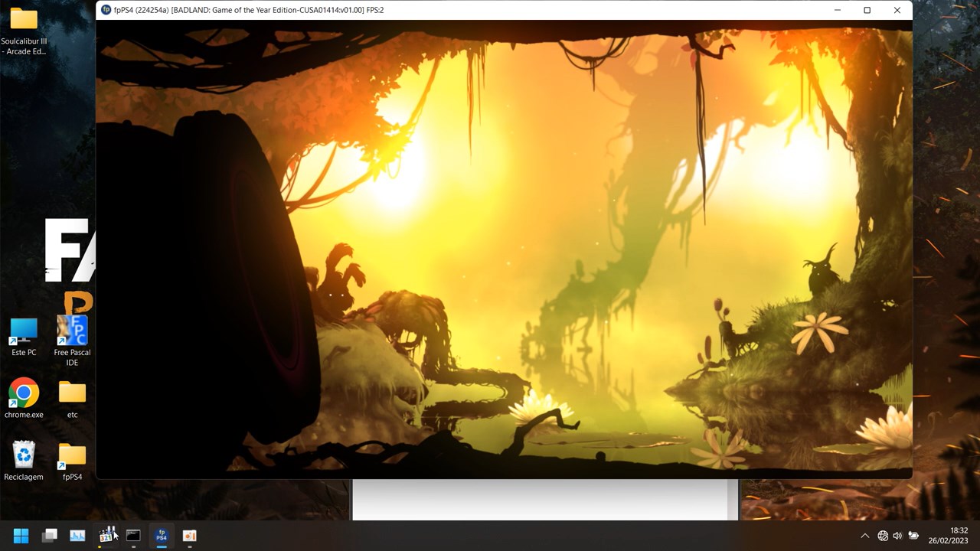Viewport: 980px width, 551px height.
Task: Open the Reciclagem recycle bin
Action: (x=23, y=455)
